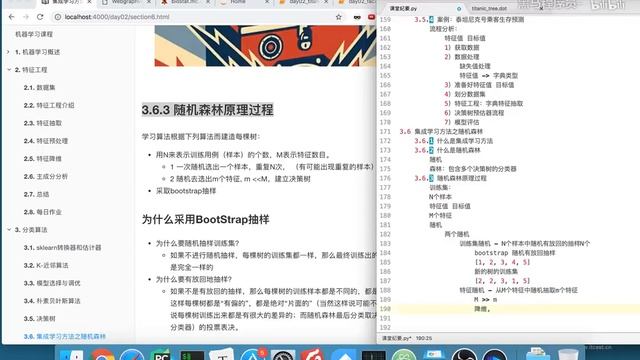Click the 采取bootstrap抽样 bullet
Screen dimensions: 640x360
point(186,191)
